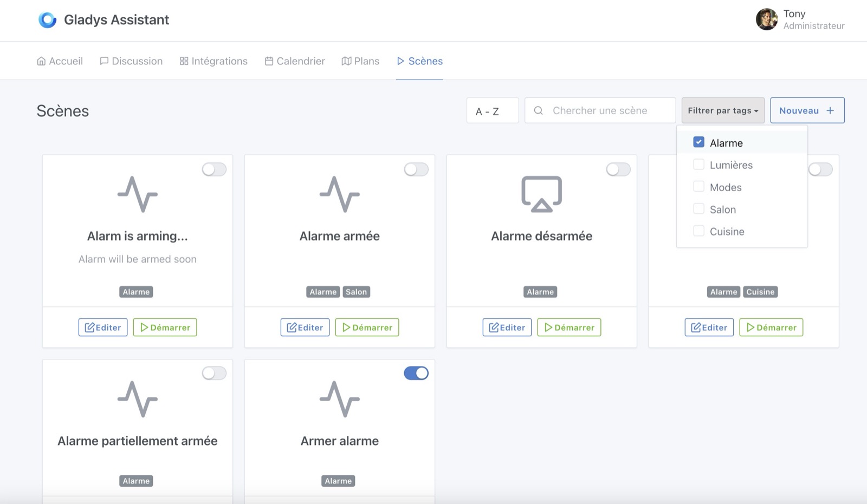Click the screen cast icon on Alarme désarmée
The height and width of the screenshot is (504, 867).
click(x=541, y=194)
